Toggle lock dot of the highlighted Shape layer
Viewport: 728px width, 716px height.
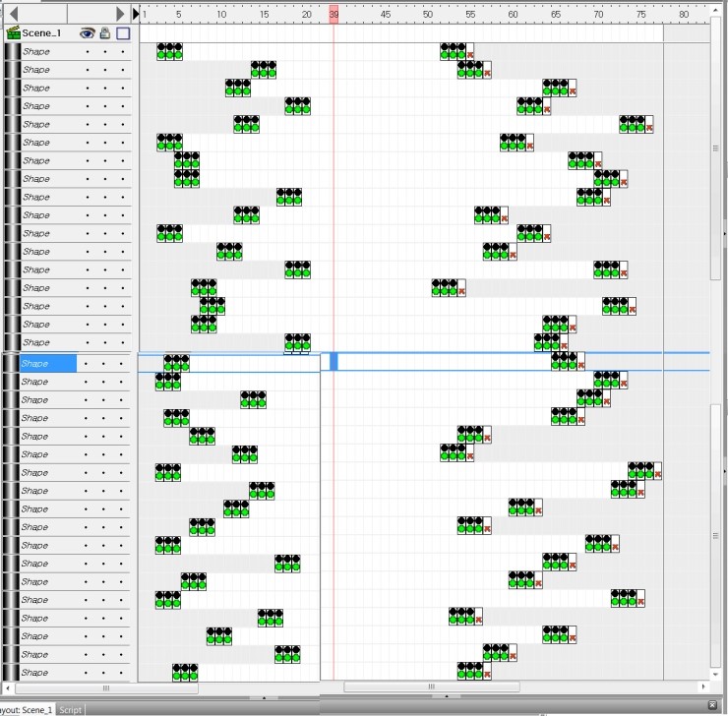pos(103,364)
